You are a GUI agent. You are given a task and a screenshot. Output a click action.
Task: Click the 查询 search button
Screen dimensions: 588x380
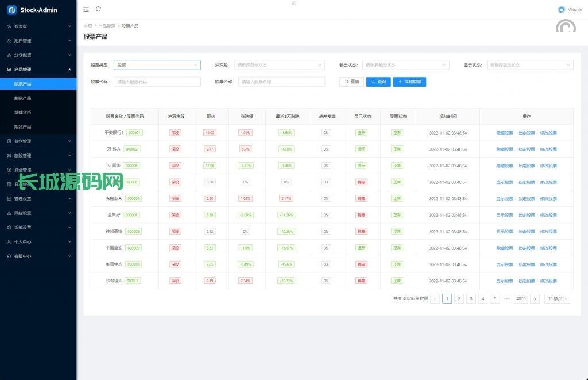[x=378, y=82]
